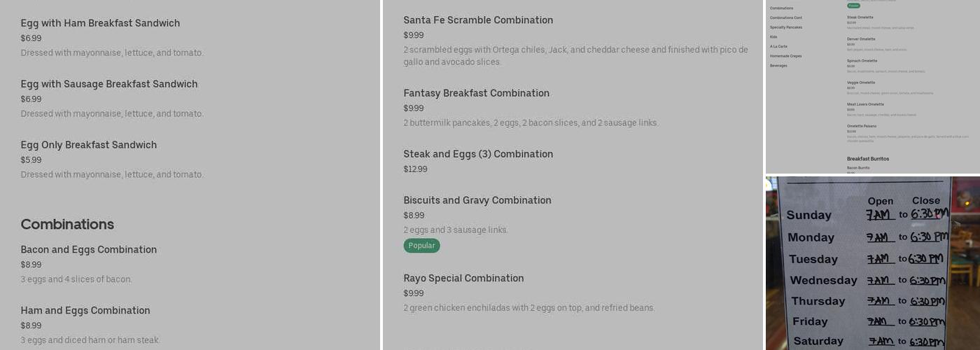
Task: Select Steak and Eggs (3) Combination
Action: [478, 154]
